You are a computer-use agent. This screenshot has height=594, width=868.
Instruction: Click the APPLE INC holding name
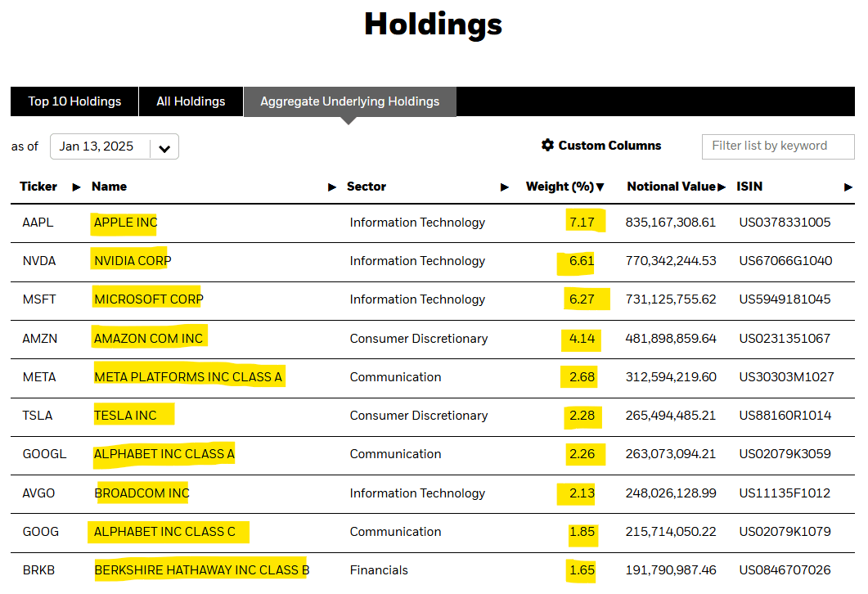125,223
